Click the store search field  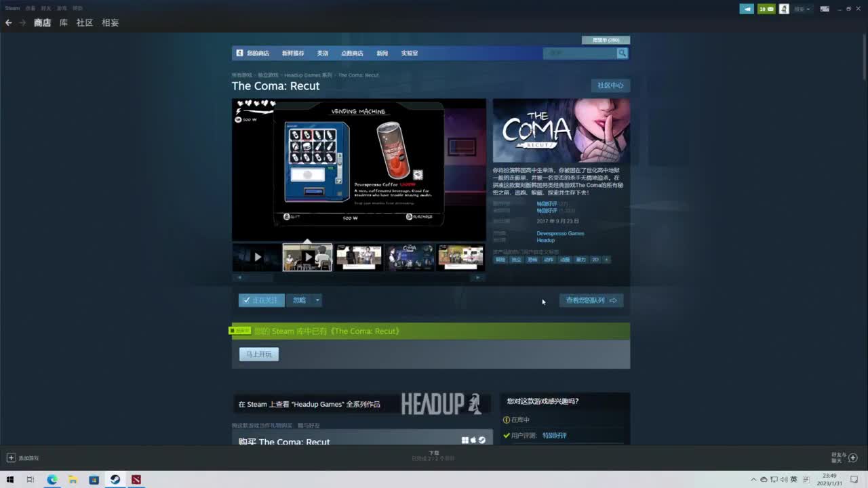pyautogui.click(x=580, y=53)
